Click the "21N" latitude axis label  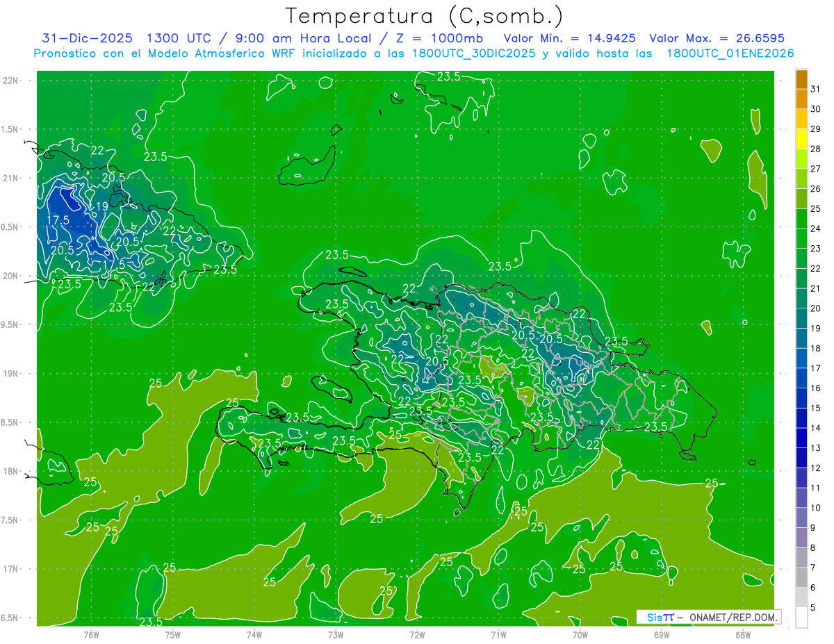(x=10, y=178)
